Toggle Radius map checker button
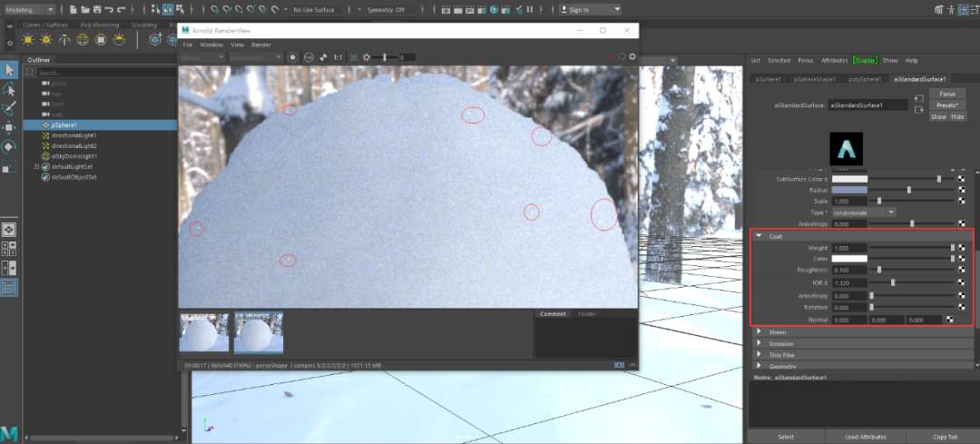 pos(961,190)
